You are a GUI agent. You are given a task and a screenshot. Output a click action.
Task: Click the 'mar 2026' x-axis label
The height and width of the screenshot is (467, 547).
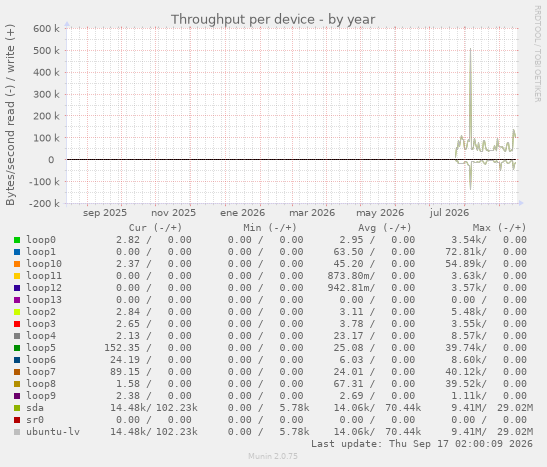312,213
